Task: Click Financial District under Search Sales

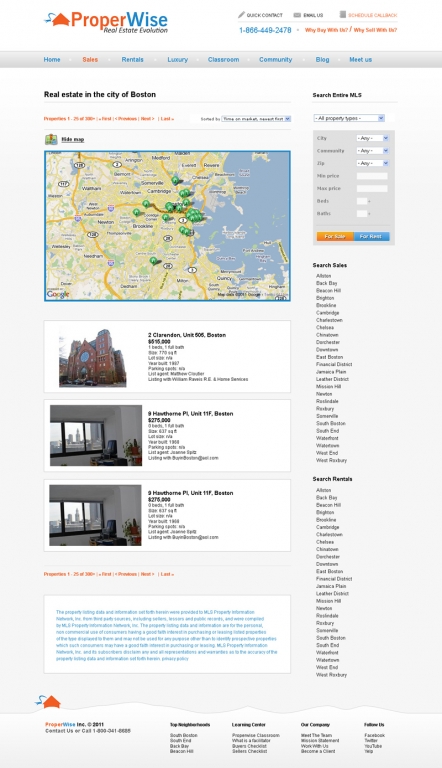Action: click(334, 364)
